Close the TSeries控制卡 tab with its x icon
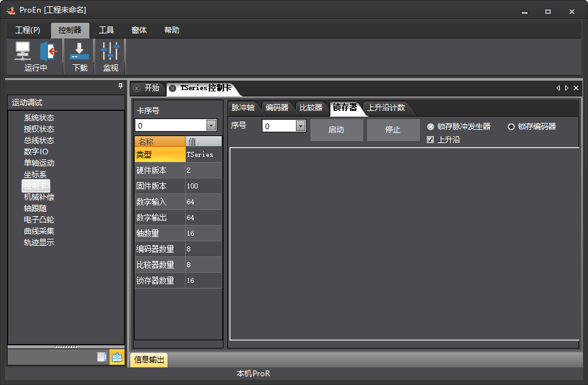The image size is (588, 385). click(172, 88)
